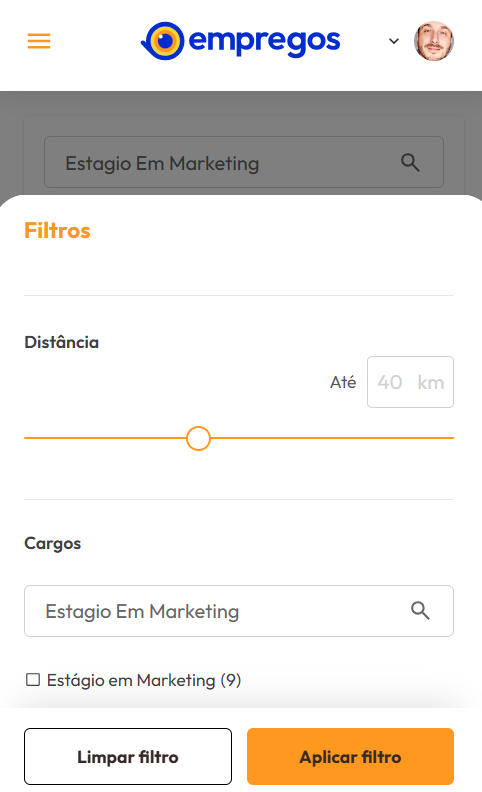Open the hamburger menu

point(39,41)
